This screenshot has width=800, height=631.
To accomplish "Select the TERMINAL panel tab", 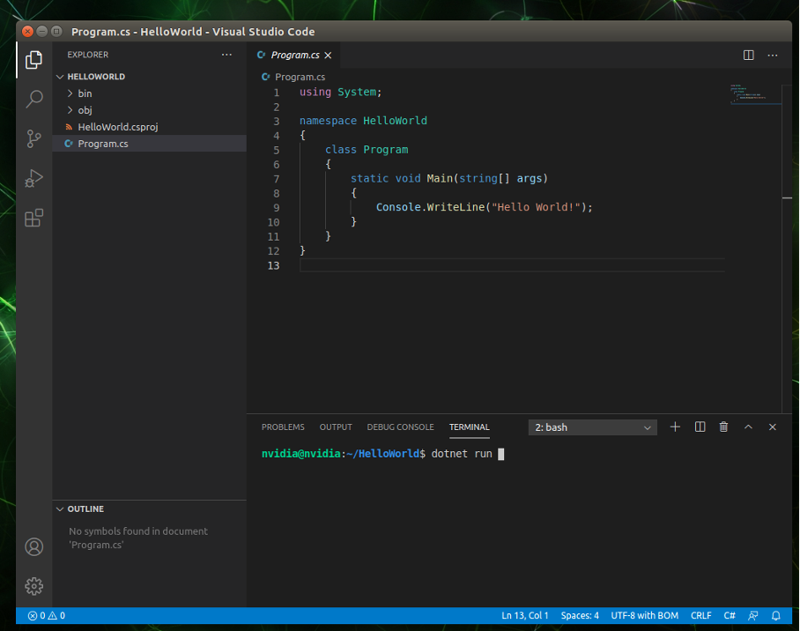I will point(469,427).
